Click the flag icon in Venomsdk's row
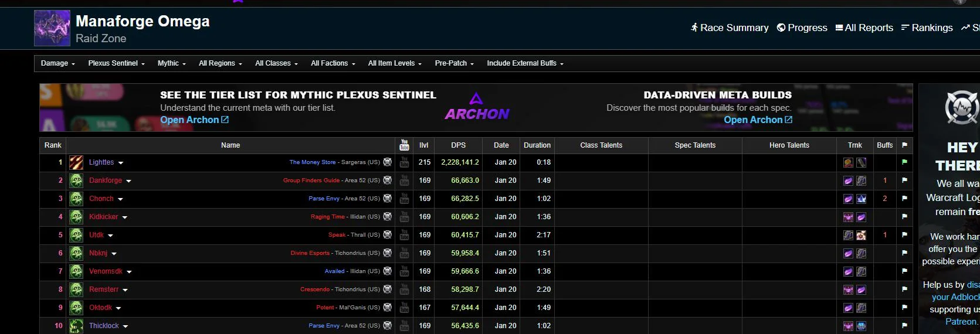The image size is (980, 334). pos(904,271)
